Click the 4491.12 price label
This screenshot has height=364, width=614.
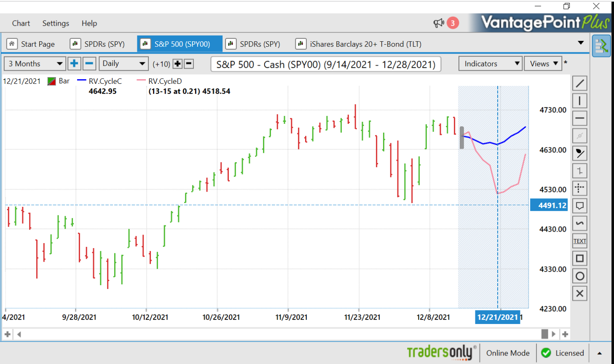(549, 205)
